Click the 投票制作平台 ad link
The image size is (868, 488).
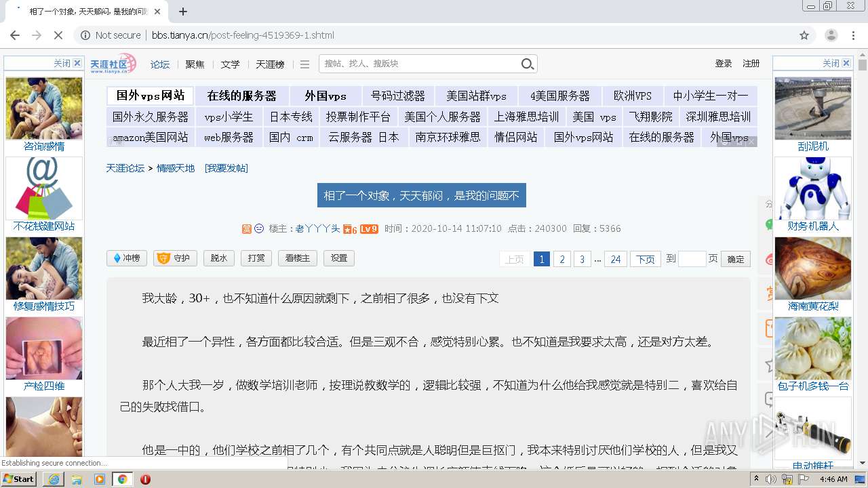[358, 117]
